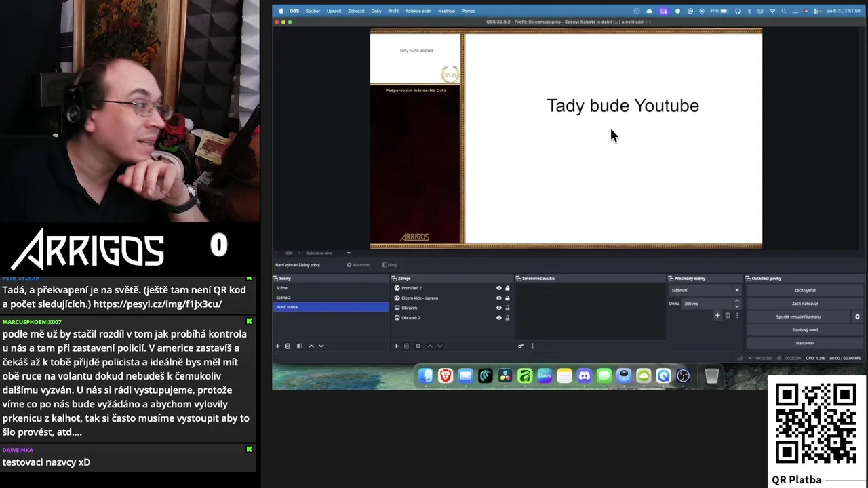Unlock the Prohlížeč 2 source
868x488 pixels.
(x=507, y=288)
